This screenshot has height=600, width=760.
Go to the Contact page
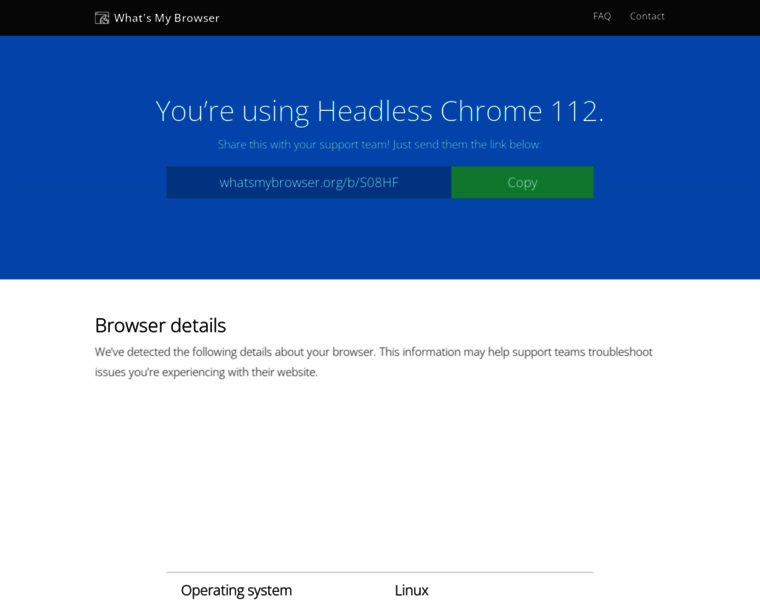point(647,16)
